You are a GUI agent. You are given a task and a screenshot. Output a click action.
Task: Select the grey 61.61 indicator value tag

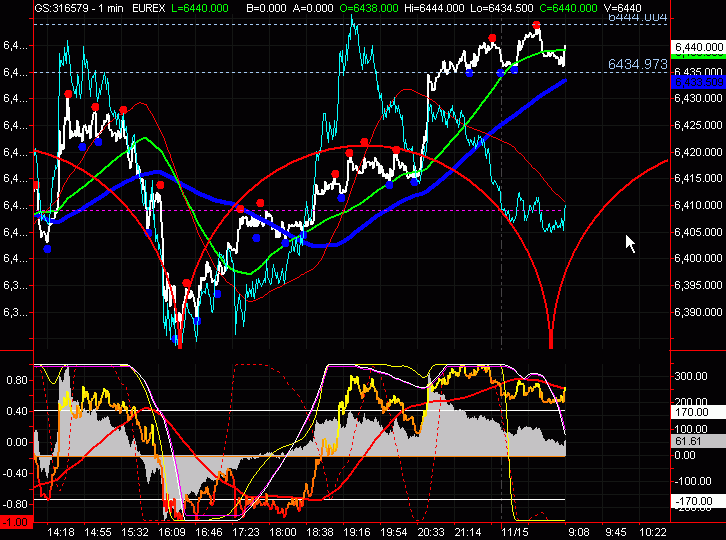tap(698, 441)
